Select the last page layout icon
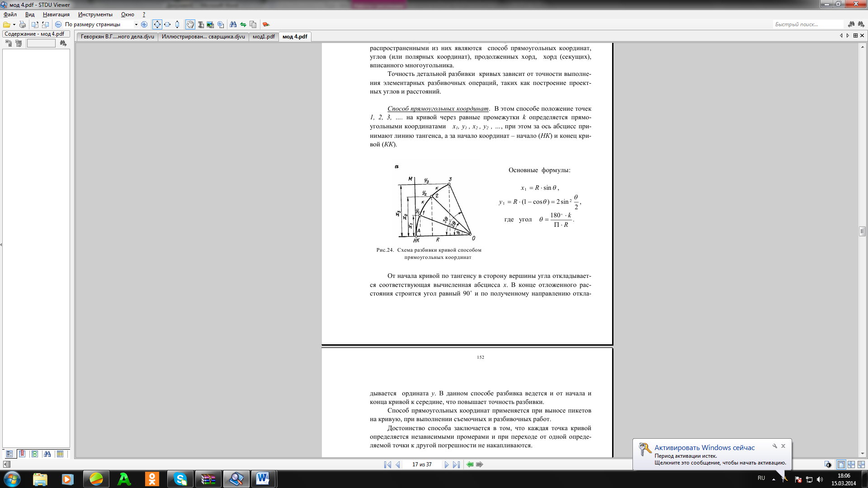The image size is (868, 488). (x=861, y=465)
